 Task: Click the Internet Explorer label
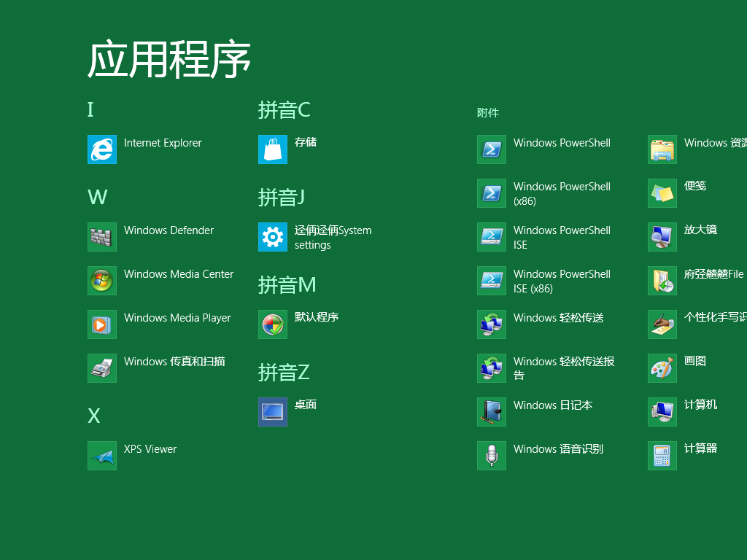[163, 143]
